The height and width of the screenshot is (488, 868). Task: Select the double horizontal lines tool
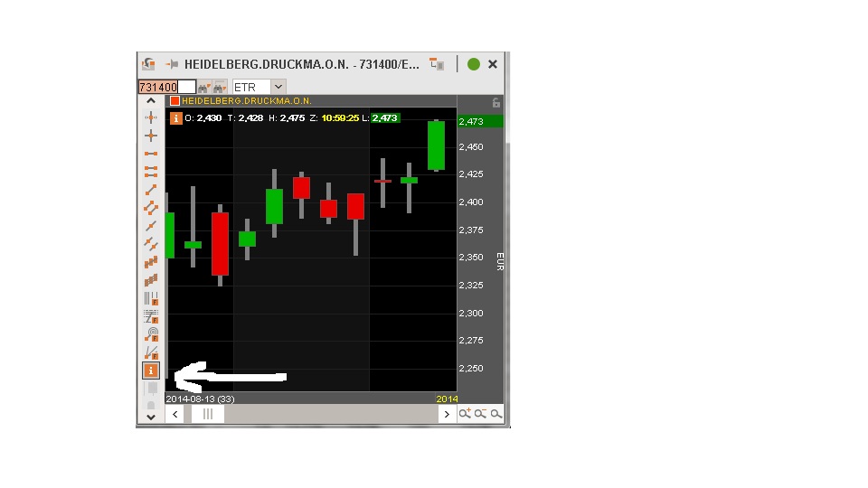[151, 172]
